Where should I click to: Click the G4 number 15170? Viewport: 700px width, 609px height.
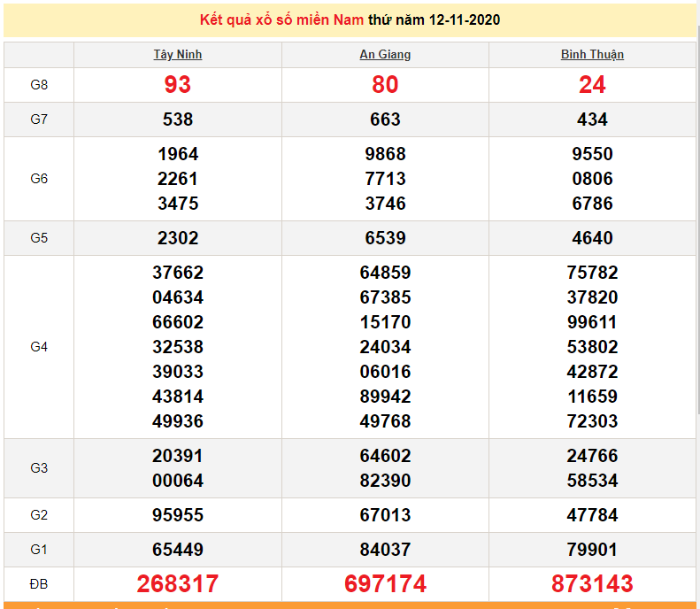385,322
